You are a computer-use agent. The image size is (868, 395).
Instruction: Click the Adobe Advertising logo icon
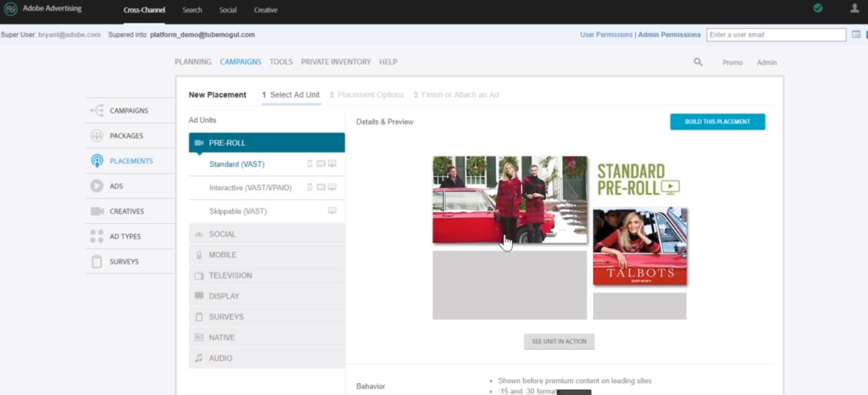click(10, 9)
